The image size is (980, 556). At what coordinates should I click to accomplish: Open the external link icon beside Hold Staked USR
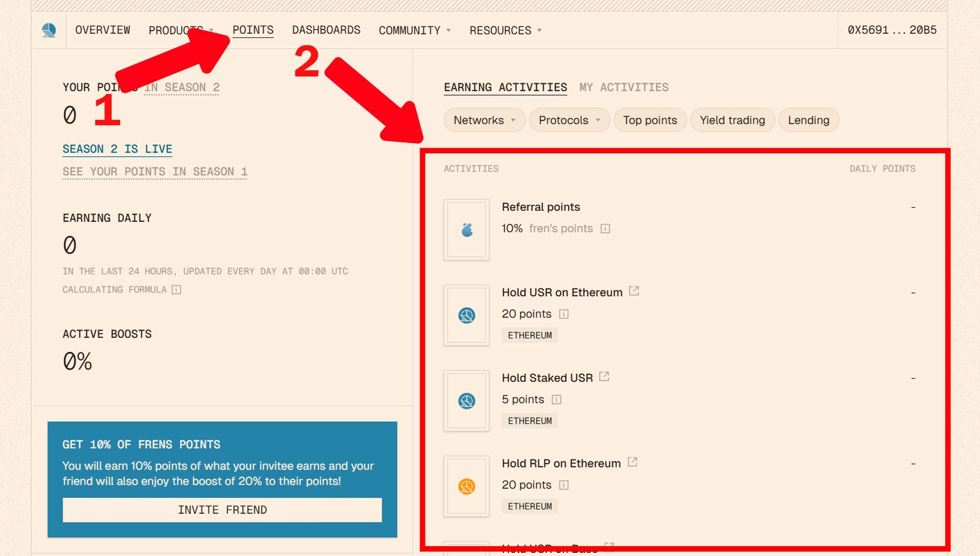604,376
